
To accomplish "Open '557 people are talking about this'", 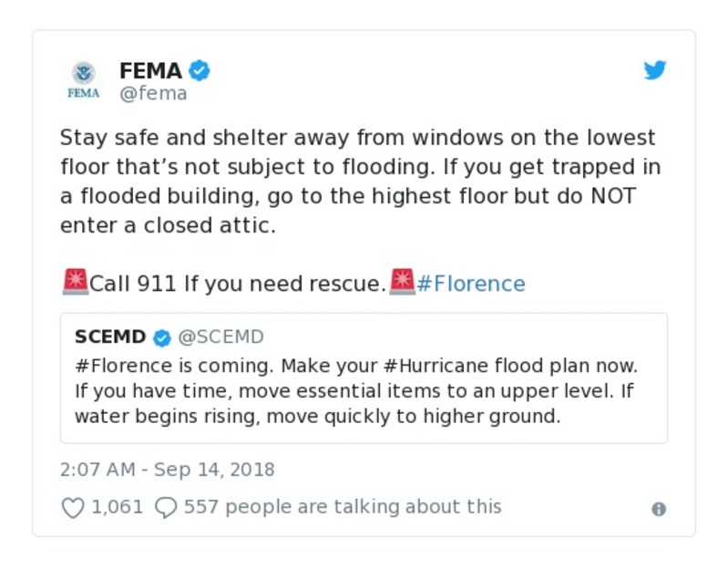I will pyautogui.click(x=343, y=507).
